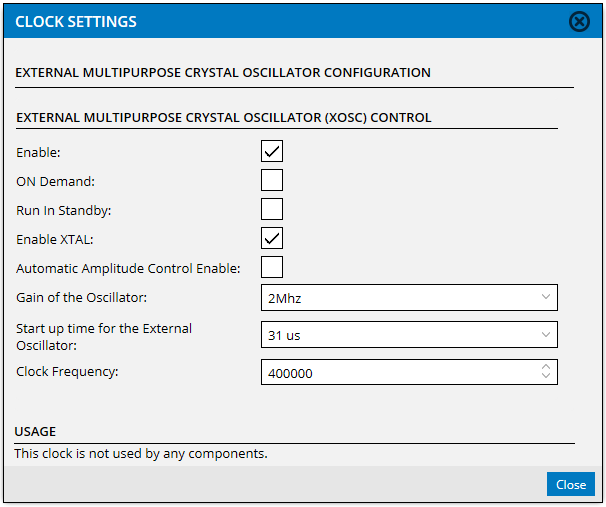Click the Enable XTAL label

[x=55, y=240]
